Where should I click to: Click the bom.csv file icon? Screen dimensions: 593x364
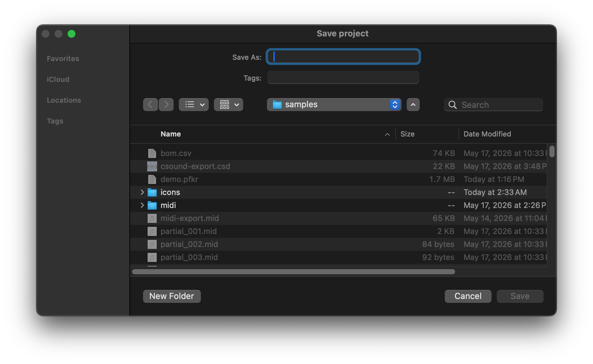(x=152, y=153)
